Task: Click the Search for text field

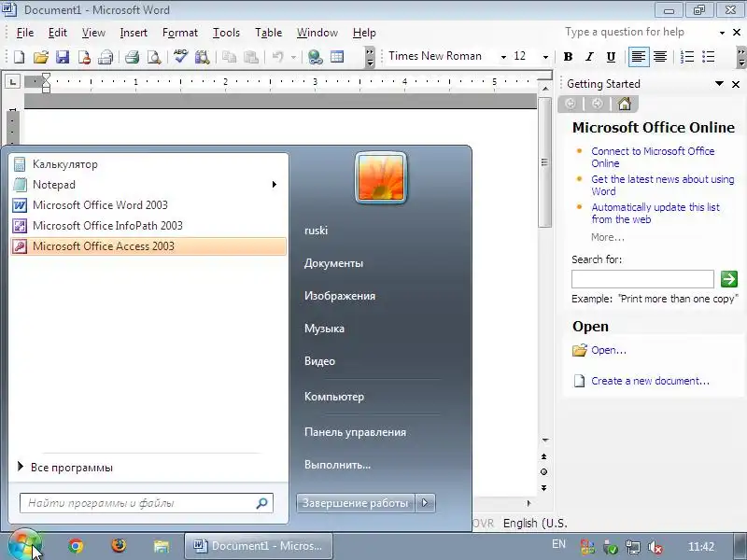Action: point(642,279)
